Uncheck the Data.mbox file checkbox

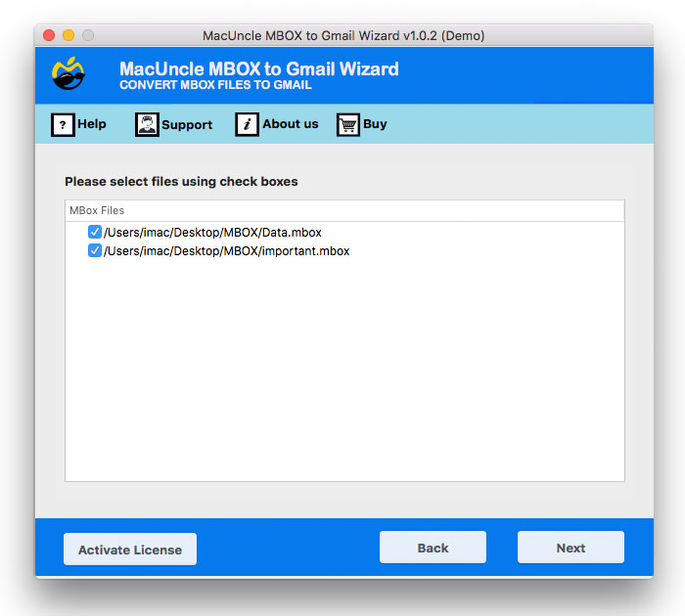pos(95,232)
